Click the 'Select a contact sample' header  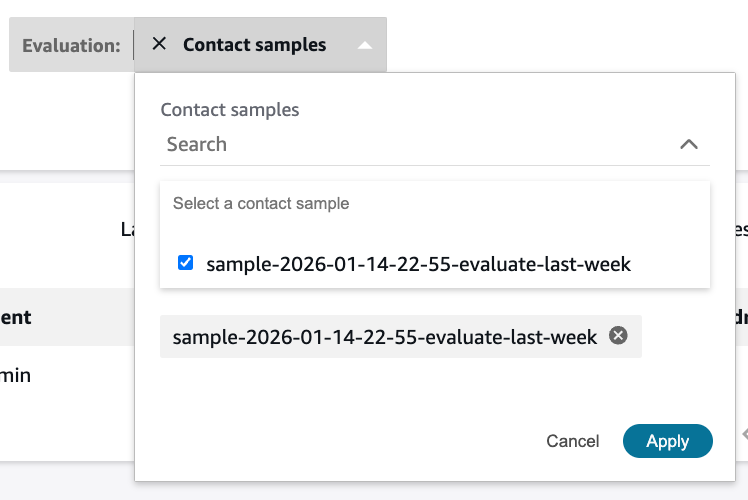pyautogui.click(x=261, y=203)
